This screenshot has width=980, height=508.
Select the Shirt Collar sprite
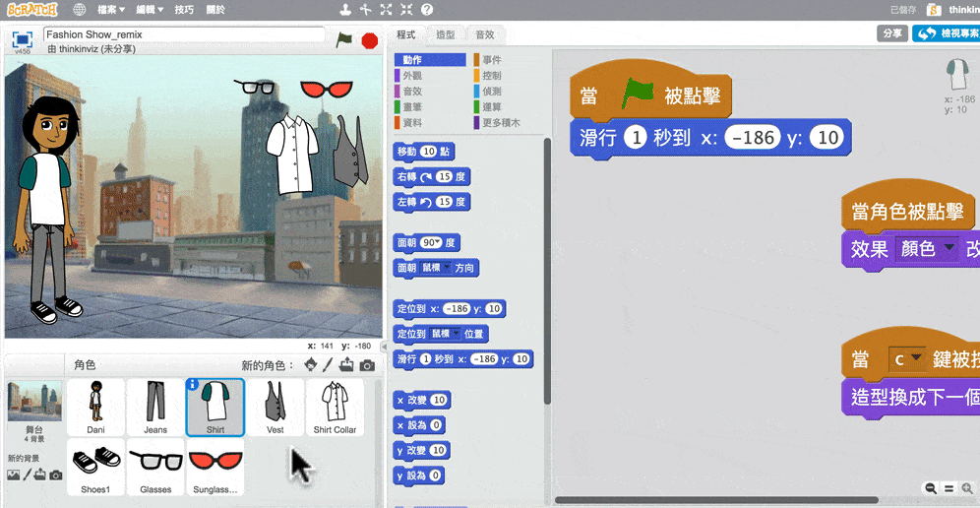(x=335, y=407)
